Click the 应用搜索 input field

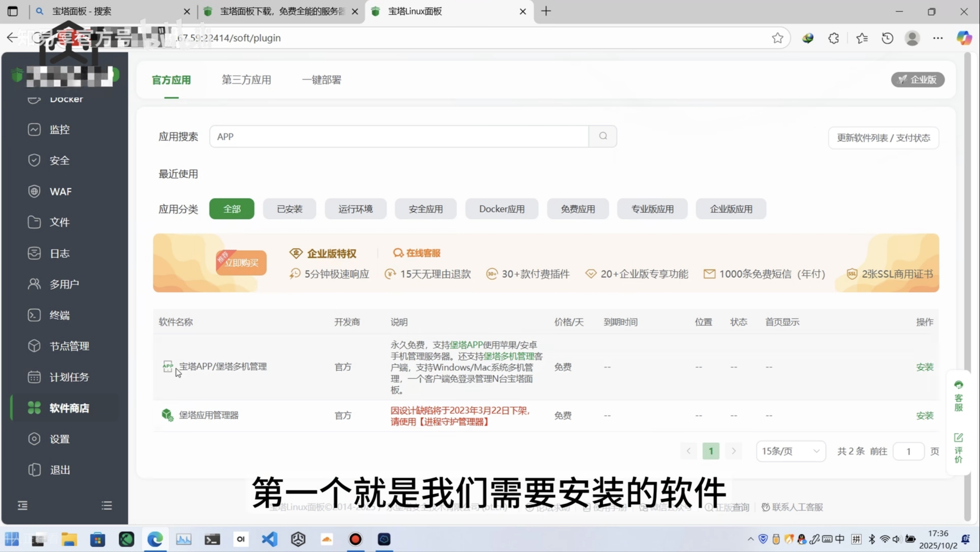[399, 136]
